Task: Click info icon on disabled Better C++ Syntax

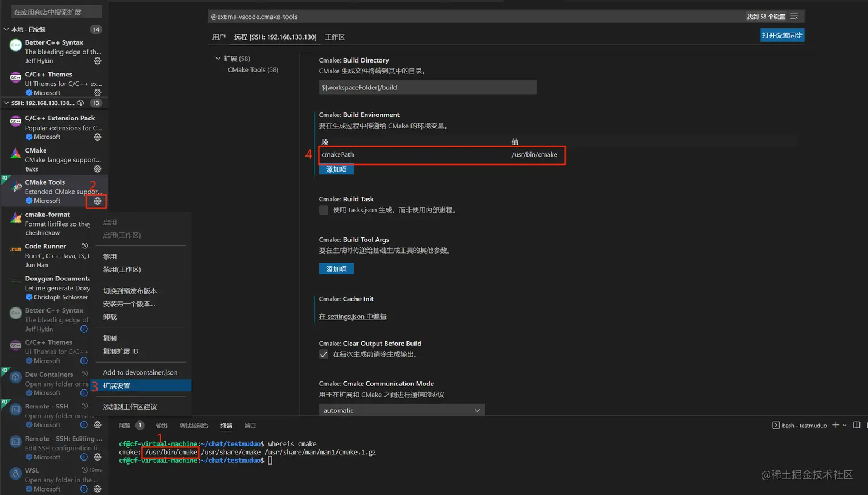Action: pyautogui.click(x=84, y=329)
